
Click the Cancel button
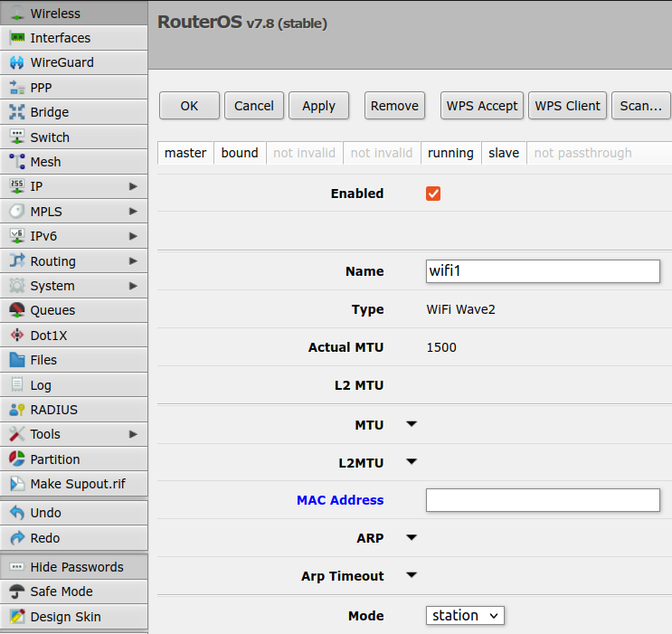click(x=254, y=106)
